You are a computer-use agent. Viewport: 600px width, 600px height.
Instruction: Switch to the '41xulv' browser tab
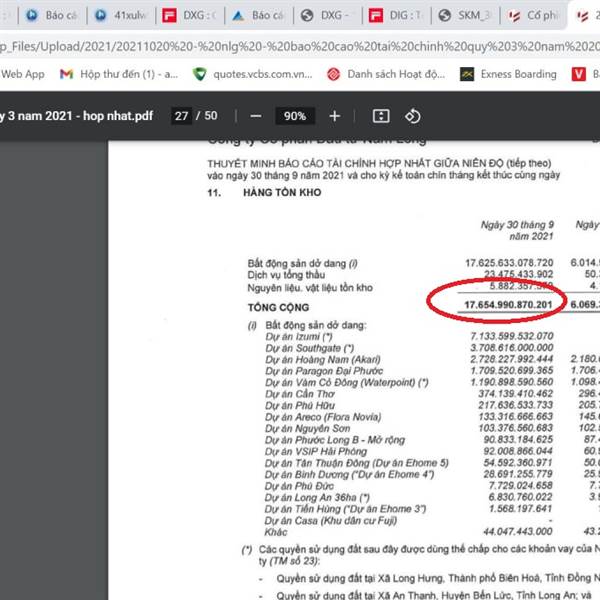tap(121, 15)
